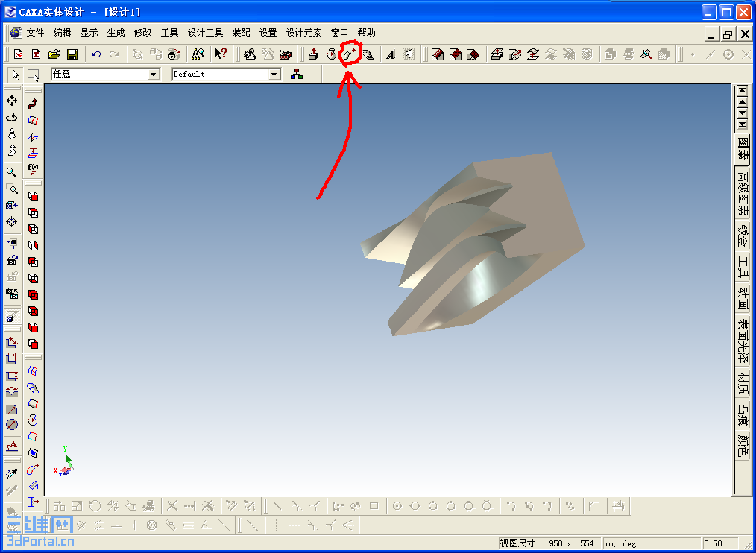Open the 文件 menu
The width and height of the screenshot is (756, 553).
click(x=35, y=33)
